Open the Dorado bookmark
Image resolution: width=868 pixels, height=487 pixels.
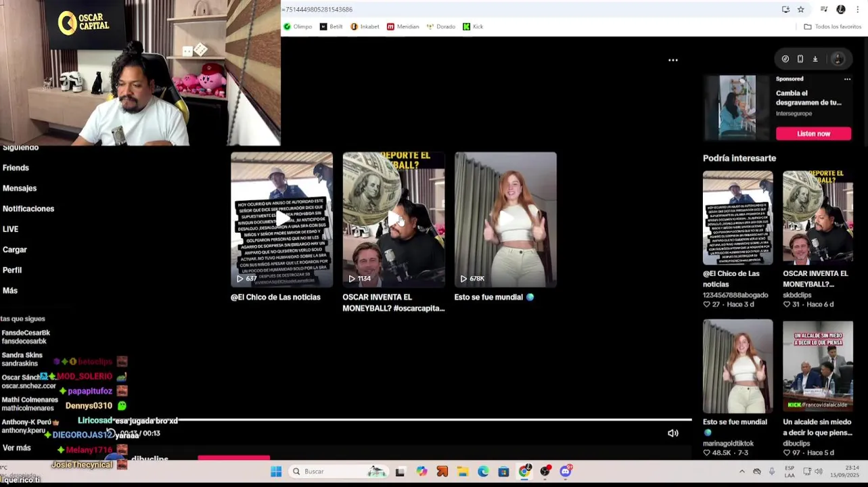point(441,26)
